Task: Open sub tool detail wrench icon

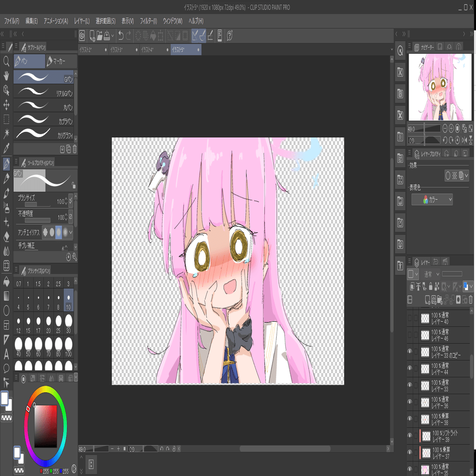Action: click(x=74, y=257)
